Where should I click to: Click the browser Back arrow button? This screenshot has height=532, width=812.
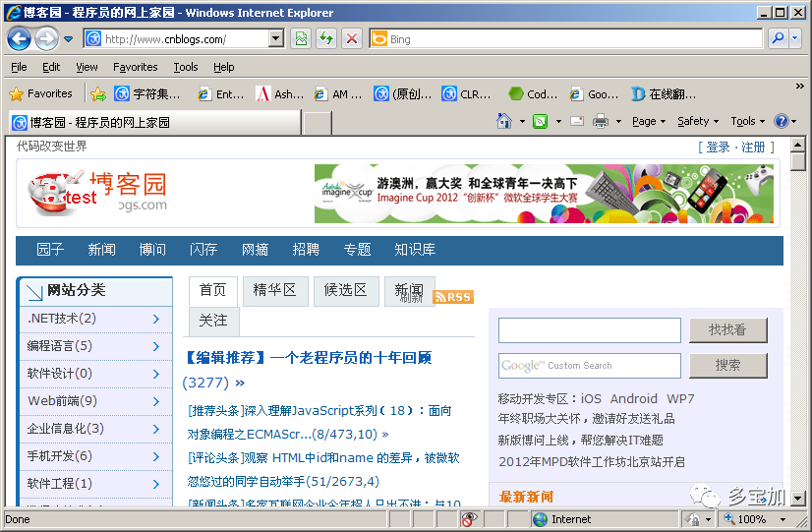click(19, 39)
